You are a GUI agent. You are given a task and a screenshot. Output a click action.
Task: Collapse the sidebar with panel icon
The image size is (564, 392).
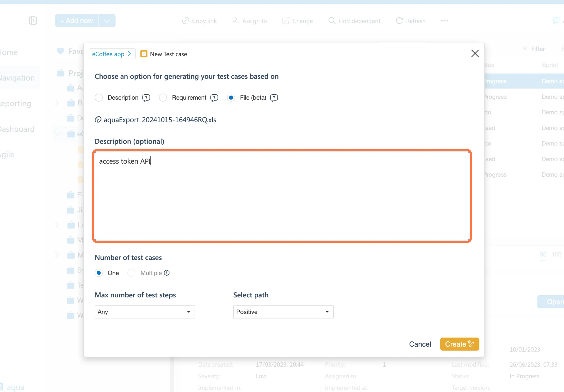point(33,21)
